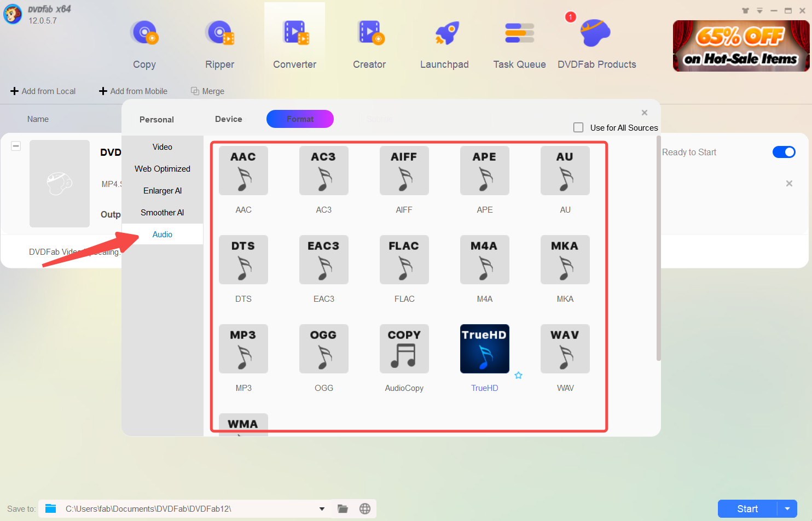Expand the Save to path dropdown
The width and height of the screenshot is (812, 521).
tap(322, 509)
